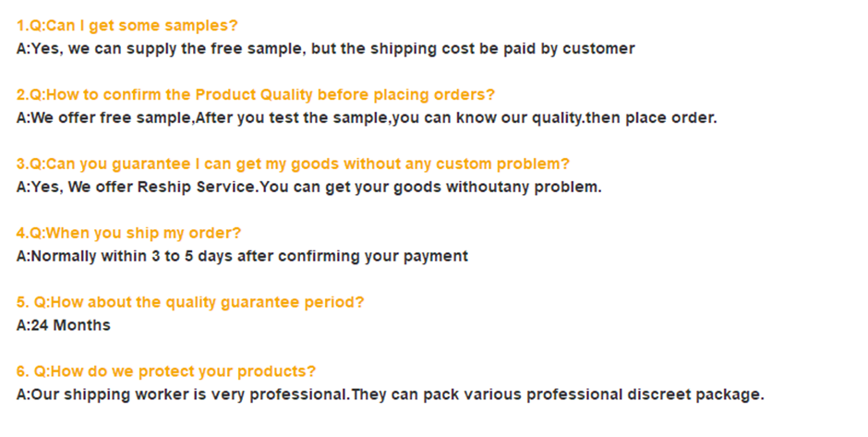This screenshot has width=868, height=437.
Task: Click the answer starting "We offer free sample"
Action: click(367, 118)
